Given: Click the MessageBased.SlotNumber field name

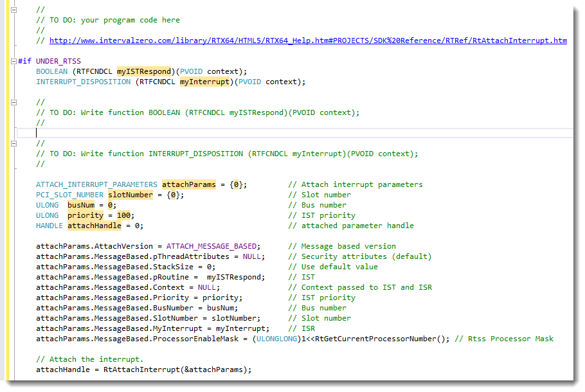Looking at the screenshot, I should (175, 318).
